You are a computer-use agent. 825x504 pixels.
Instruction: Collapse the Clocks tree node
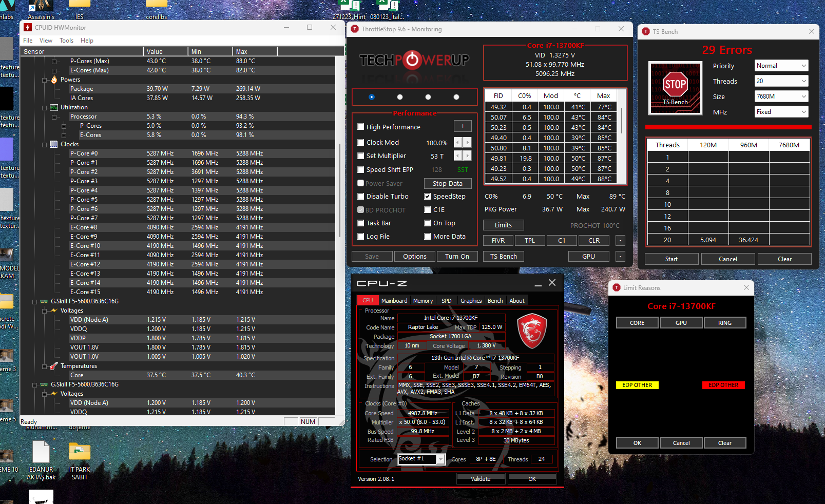(45, 144)
